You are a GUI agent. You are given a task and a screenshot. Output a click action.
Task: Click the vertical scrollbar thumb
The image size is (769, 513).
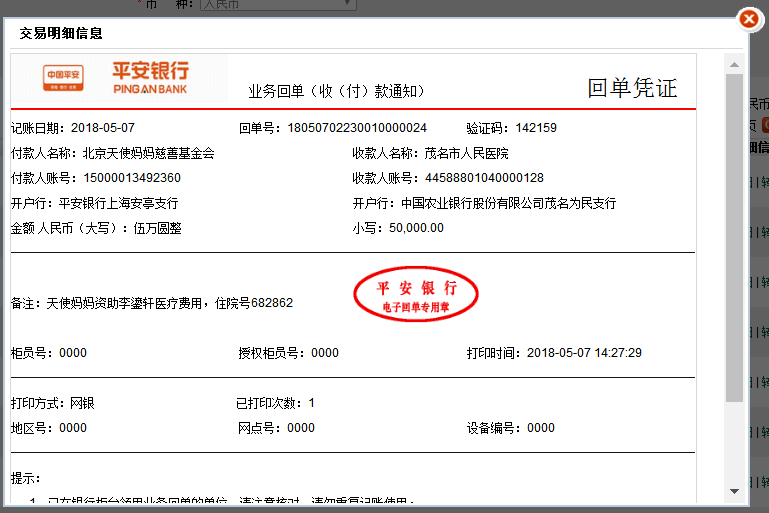pyautogui.click(x=734, y=238)
